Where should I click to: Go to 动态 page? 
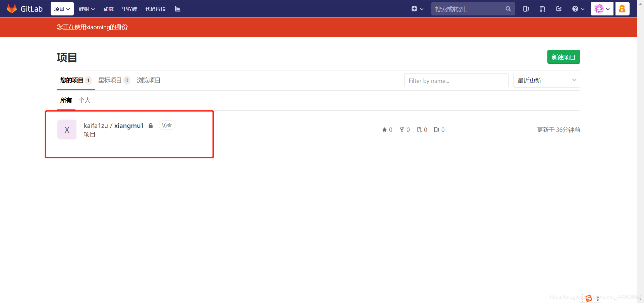(x=109, y=9)
